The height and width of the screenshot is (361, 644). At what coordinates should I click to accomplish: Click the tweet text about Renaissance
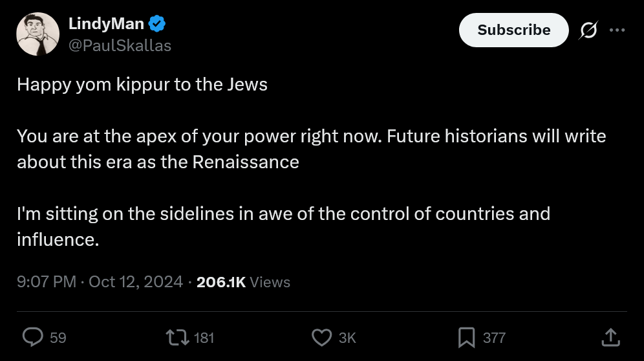coord(311,149)
